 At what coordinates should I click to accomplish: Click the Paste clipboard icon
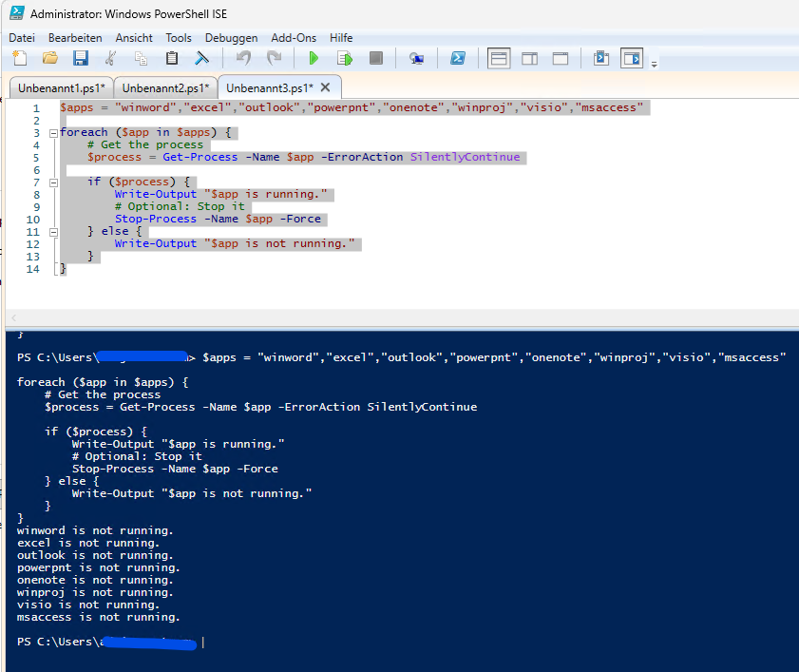pyautogui.click(x=172, y=58)
